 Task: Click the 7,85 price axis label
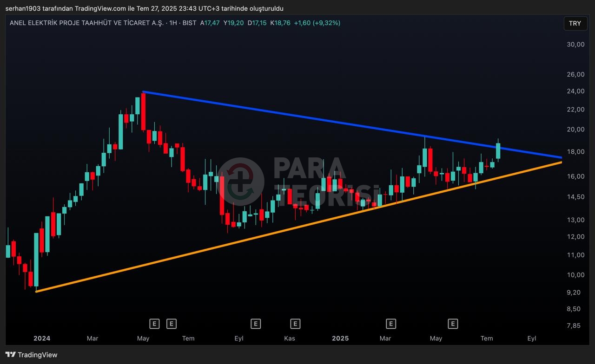574,326
